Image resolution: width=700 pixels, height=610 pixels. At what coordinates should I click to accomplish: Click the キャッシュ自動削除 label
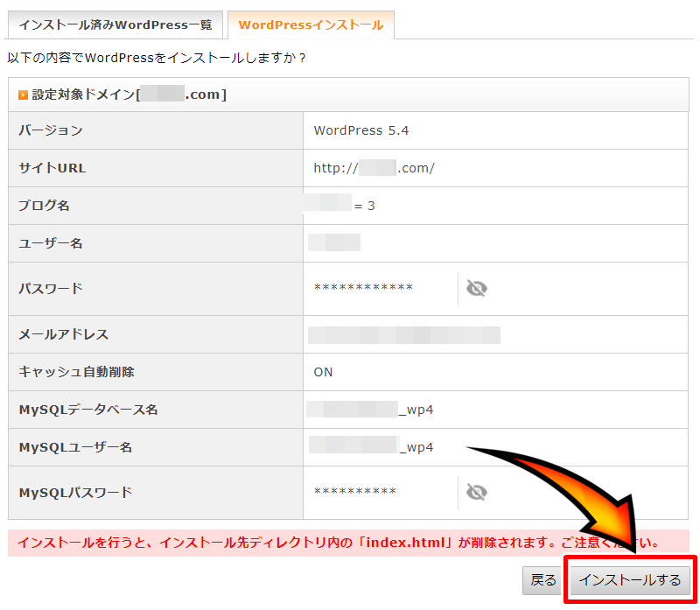(76, 372)
